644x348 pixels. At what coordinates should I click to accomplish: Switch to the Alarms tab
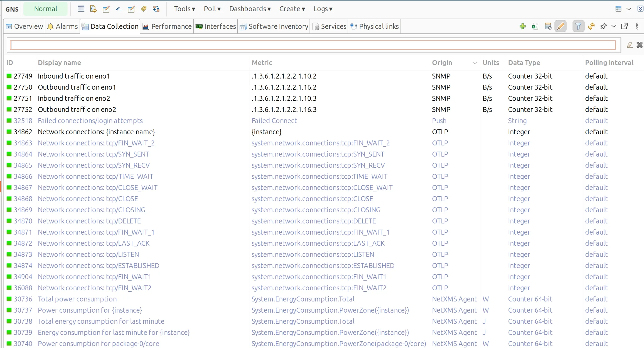tap(63, 26)
